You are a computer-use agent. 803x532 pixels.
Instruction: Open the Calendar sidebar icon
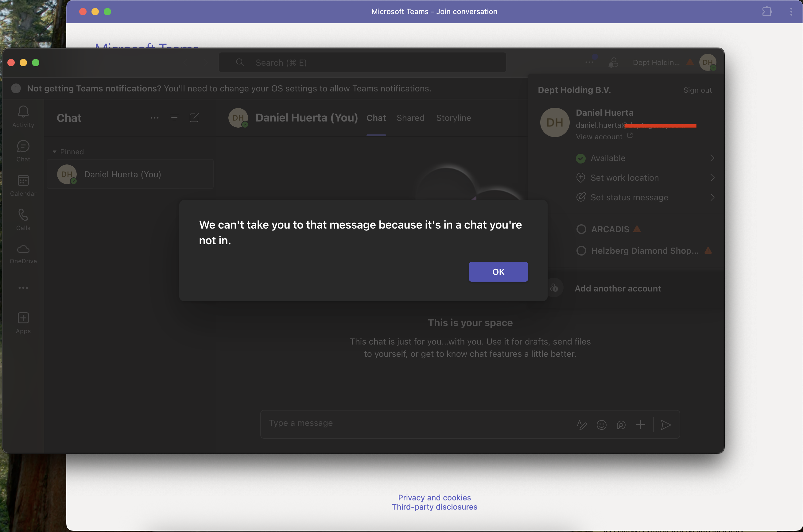coord(23,185)
